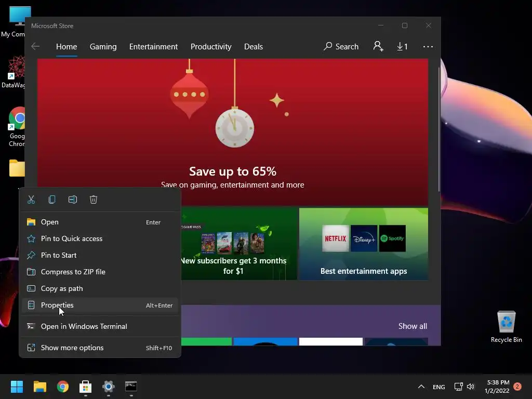Image resolution: width=532 pixels, height=399 pixels.
Task: Click Show more options
Action: 100,348
